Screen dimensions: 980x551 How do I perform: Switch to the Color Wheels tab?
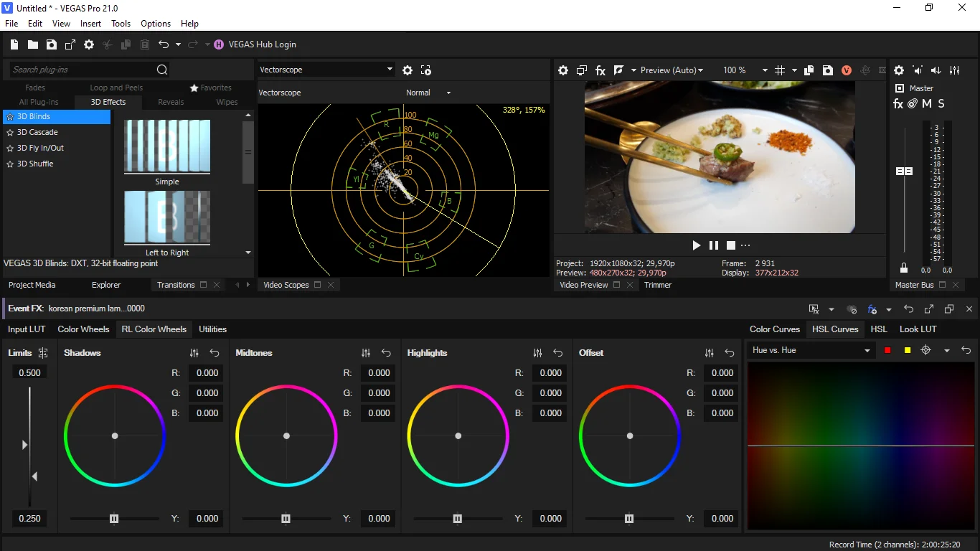[x=83, y=329]
